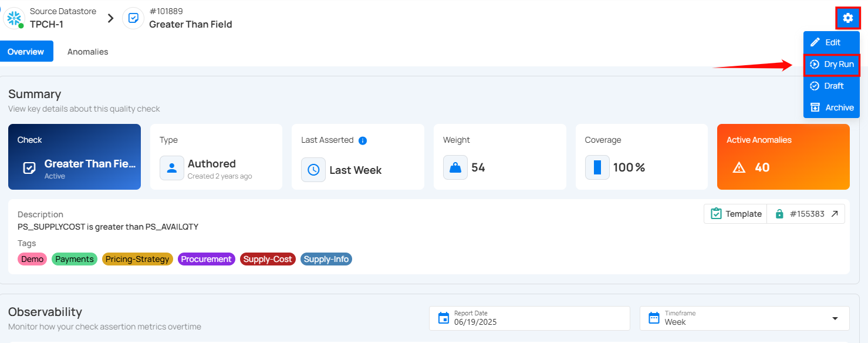Click the external arrow icon after #155383
The height and width of the screenshot is (343, 868).
pyautogui.click(x=835, y=214)
